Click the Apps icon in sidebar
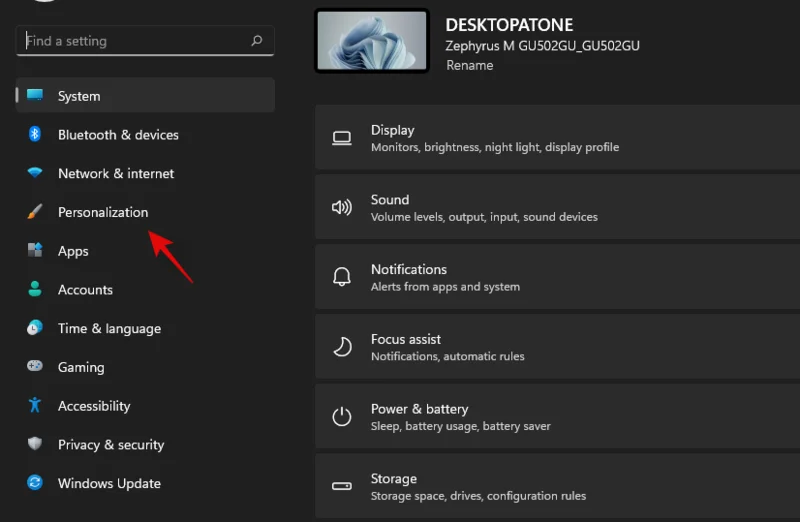The image size is (800, 522). 35,250
